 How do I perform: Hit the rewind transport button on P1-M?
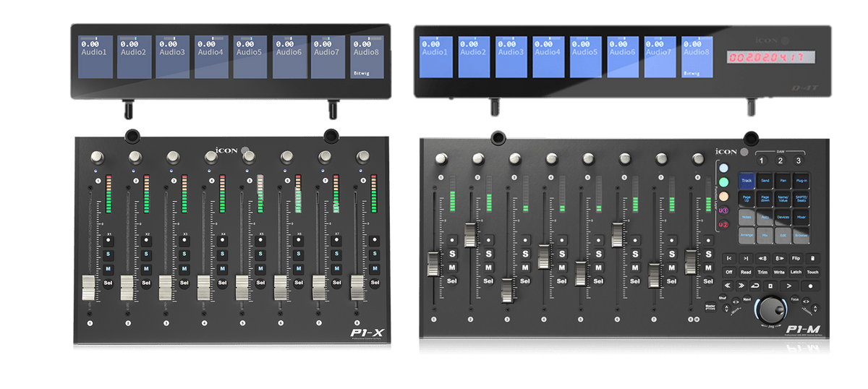point(728,286)
